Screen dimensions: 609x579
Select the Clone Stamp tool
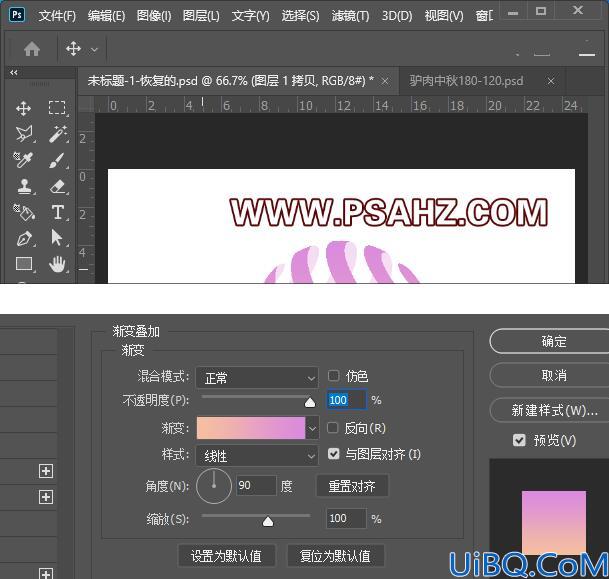click(x=24, y=186)
